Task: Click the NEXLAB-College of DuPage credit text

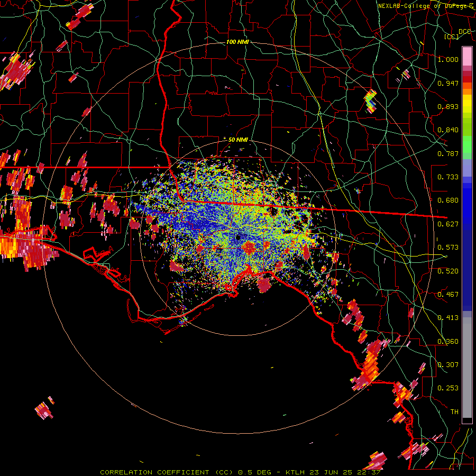Action: tap(426, 6)
